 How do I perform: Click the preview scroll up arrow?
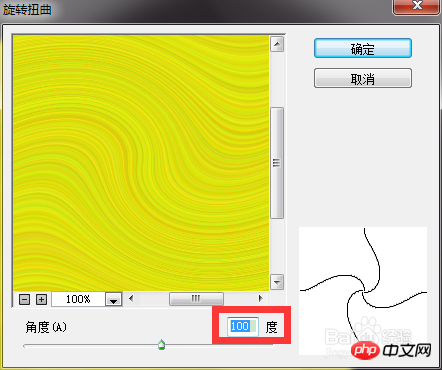click(277, 44)
